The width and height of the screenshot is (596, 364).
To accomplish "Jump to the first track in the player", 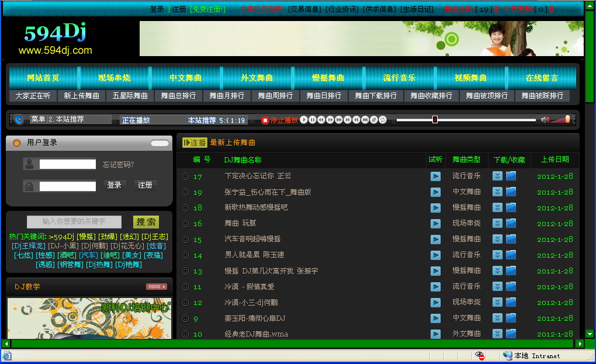I will (x=339, y=120).
